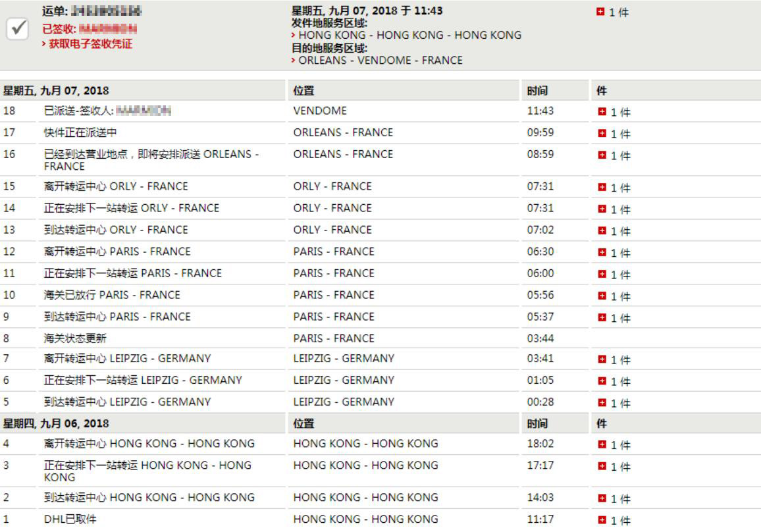Expand pieces for PARIS departure at 06:30
Screen dimensions: 761x532
click(x=602, y=252)
